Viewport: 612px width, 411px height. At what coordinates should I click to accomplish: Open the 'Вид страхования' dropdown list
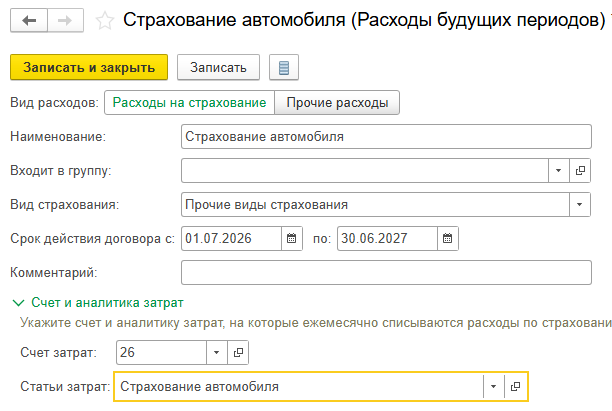580,205
